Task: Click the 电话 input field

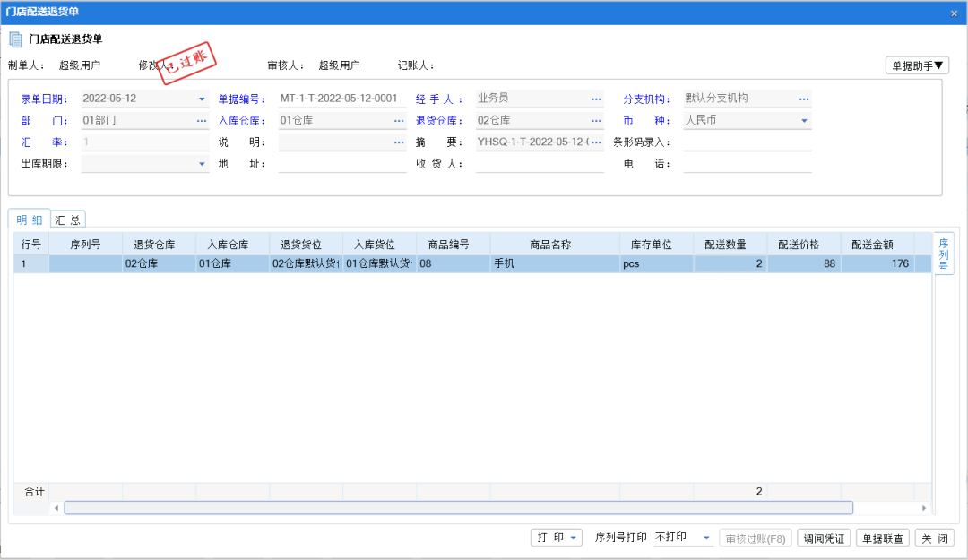Action: [x=747, y=164]
